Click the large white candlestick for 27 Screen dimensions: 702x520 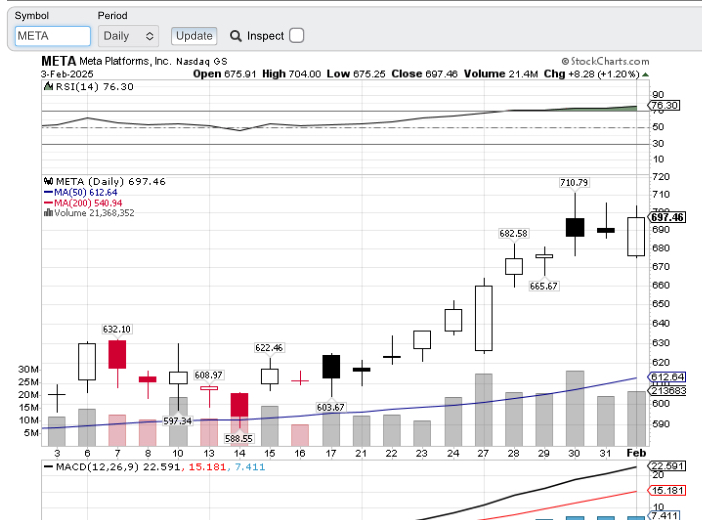pos(484,318)
